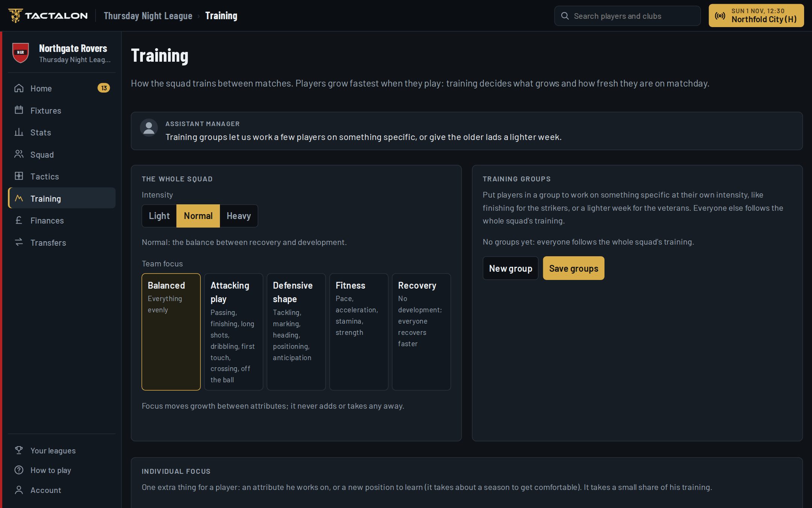812x508 pixels.
Task: Click the Account person icon
Action: [x=19, y=490]
